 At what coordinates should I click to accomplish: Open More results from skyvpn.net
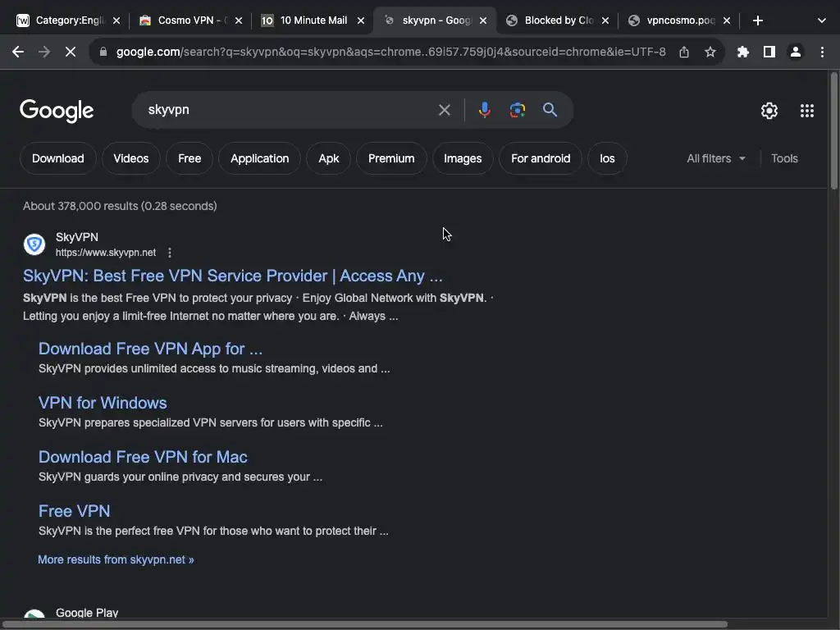pyautogui.click(x=116, y=559)
